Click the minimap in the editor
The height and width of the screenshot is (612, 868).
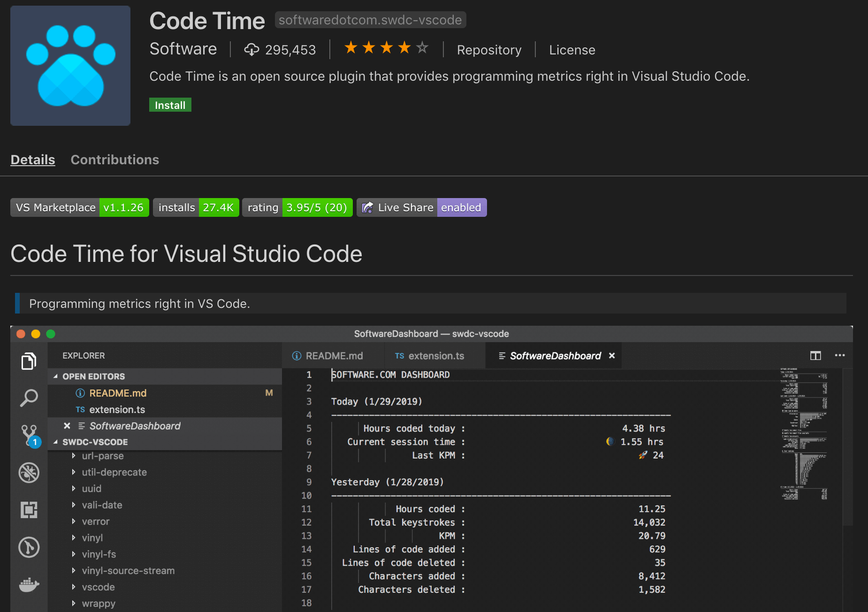coord(804,434)
